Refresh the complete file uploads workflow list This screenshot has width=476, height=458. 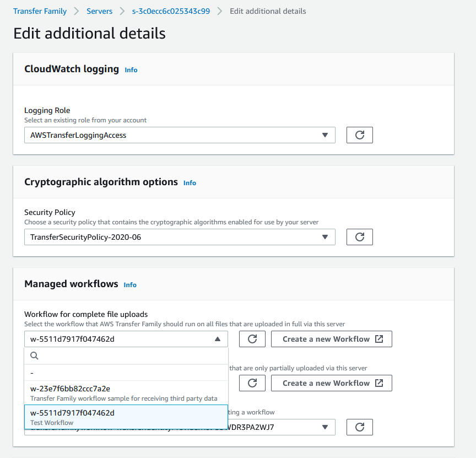tap(252, 339)
